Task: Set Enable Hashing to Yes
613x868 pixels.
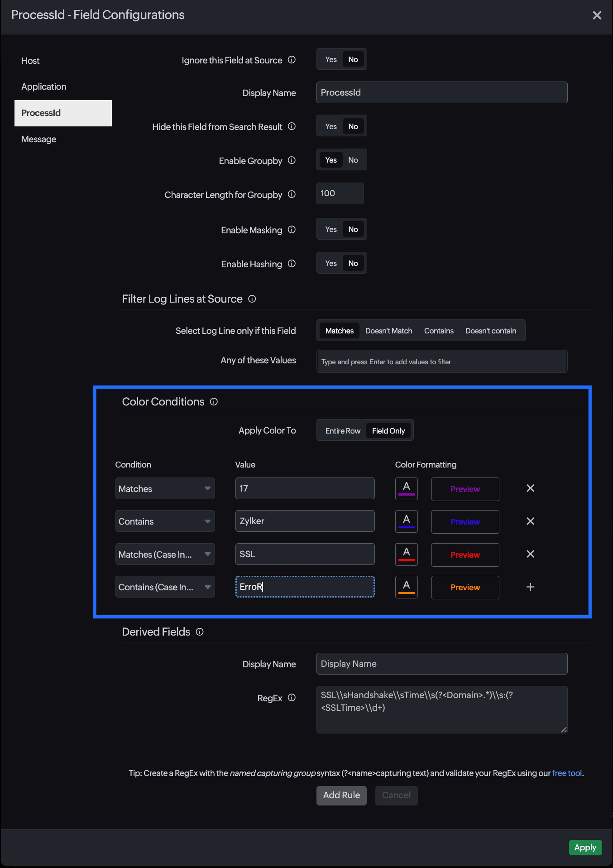Action: click(331, 263)
